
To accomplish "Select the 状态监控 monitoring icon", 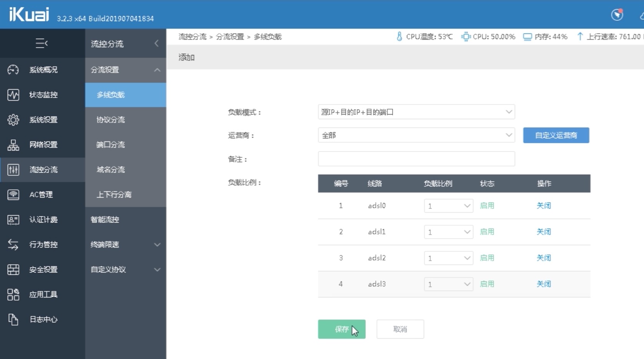I will click(13, 95).
